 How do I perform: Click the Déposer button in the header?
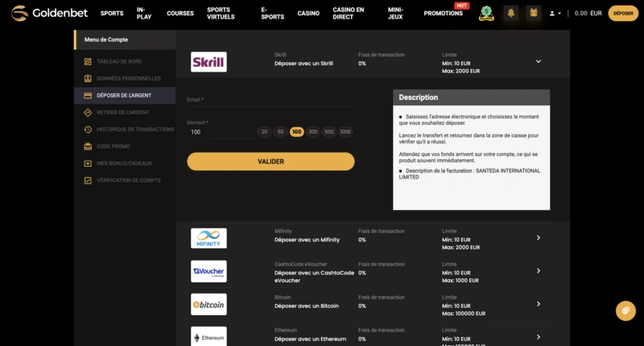[623, 14]
